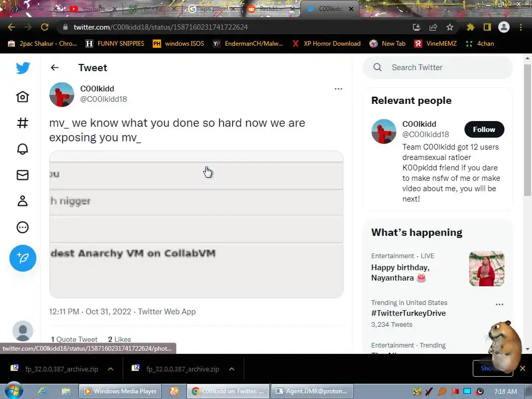The height and width of the screenshot is (399, 532).
Task: Open the tweet's attached image
Action: [x=196, y=224]
